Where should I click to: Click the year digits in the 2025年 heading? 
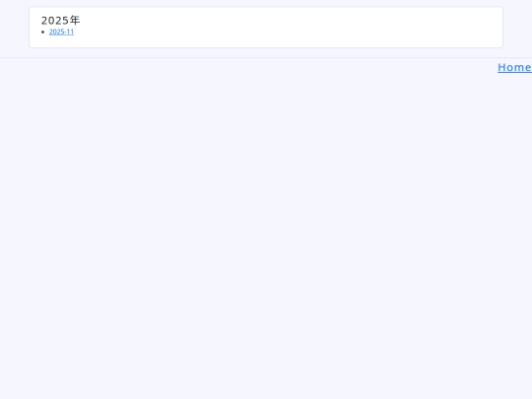pyautogui.click(x=55, y=21)
